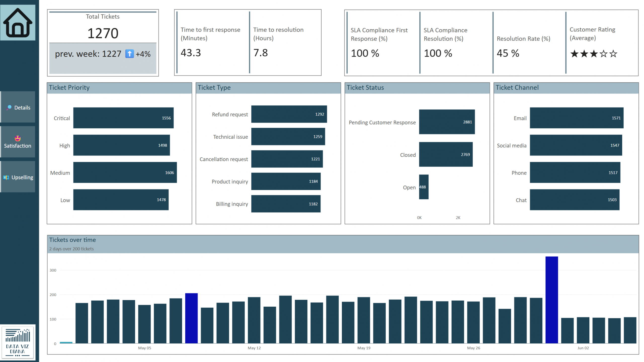Image resolution: width=644 pixels, height=362 pixels.
Task: Click the Refund request bar
Action: [x=289, y=114]
